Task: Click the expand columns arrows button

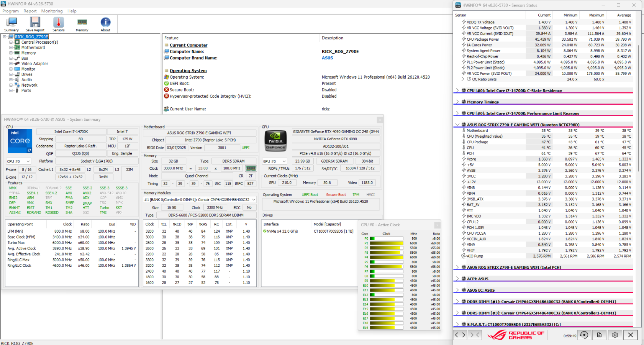Action: click(460, 335)
